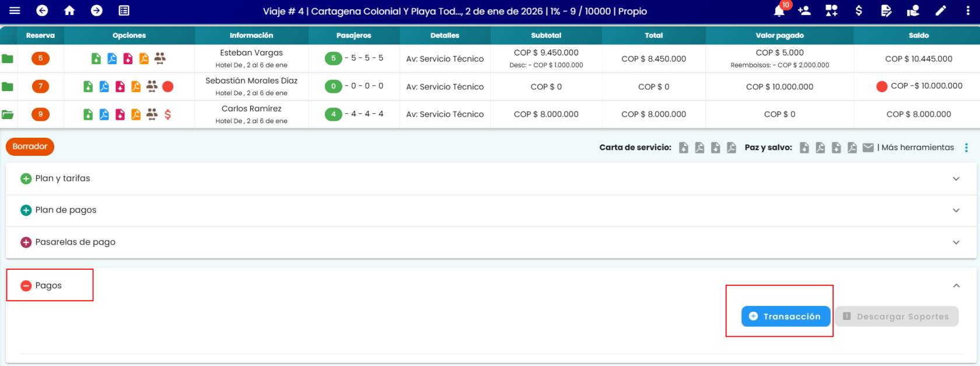Click the add passenger icon in header
Screen dimensions: 980x366
click(x=804, y=11)
